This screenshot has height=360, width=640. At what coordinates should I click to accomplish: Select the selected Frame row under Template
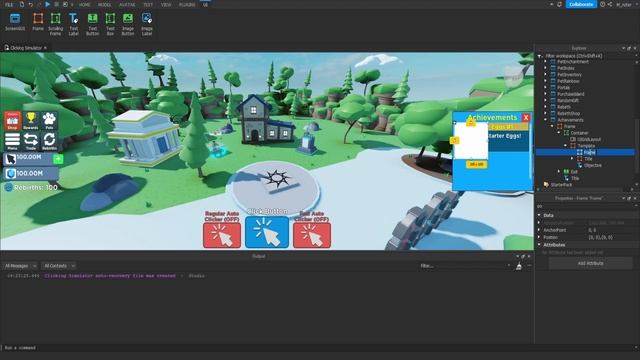585,152
